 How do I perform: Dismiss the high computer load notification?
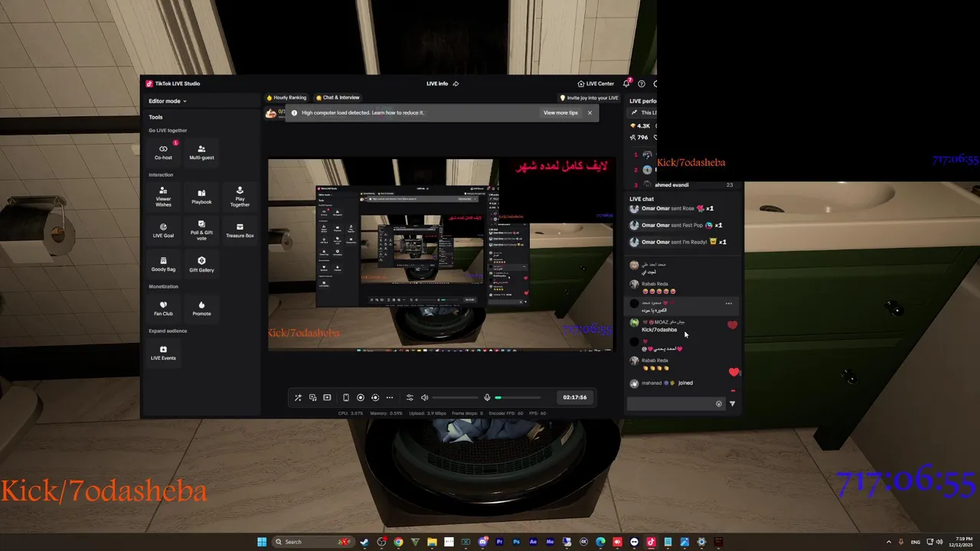(x=590, y=112)
